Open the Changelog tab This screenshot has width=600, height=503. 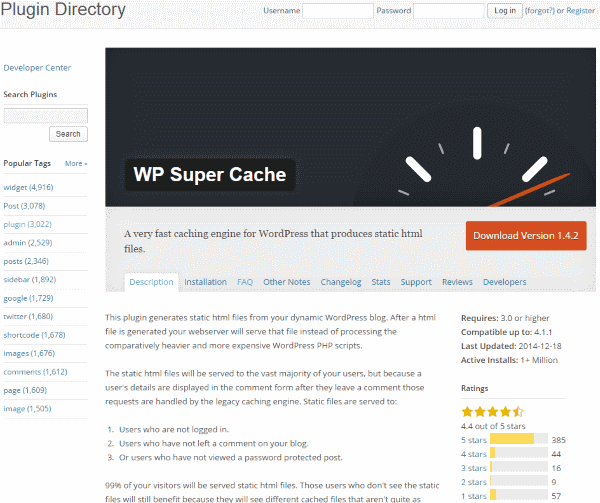tap(341, 282)
